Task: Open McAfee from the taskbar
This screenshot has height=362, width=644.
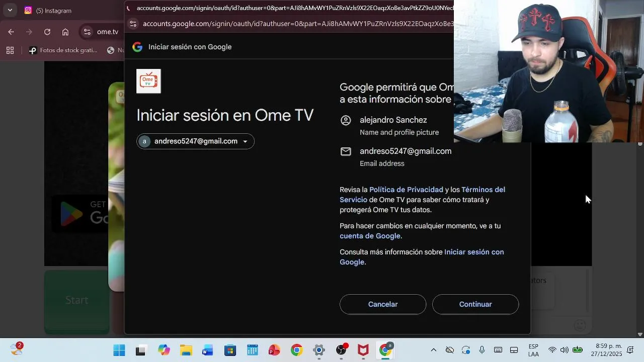Action: 363,350
